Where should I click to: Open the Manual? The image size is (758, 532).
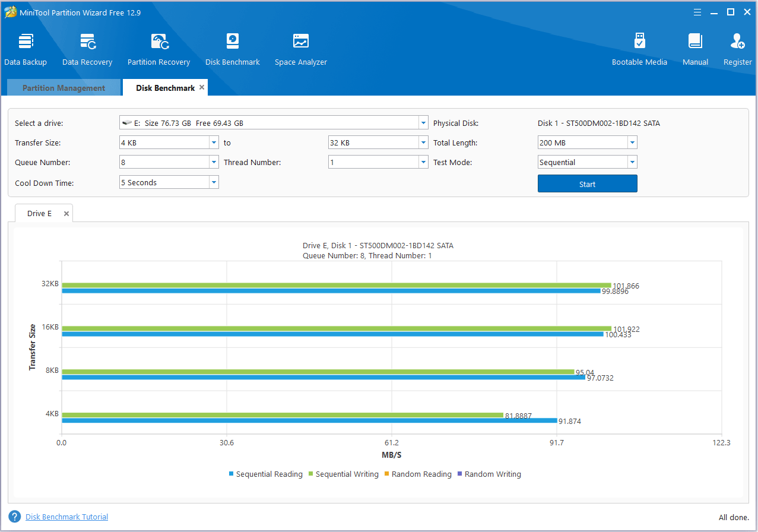click(694, 47)
